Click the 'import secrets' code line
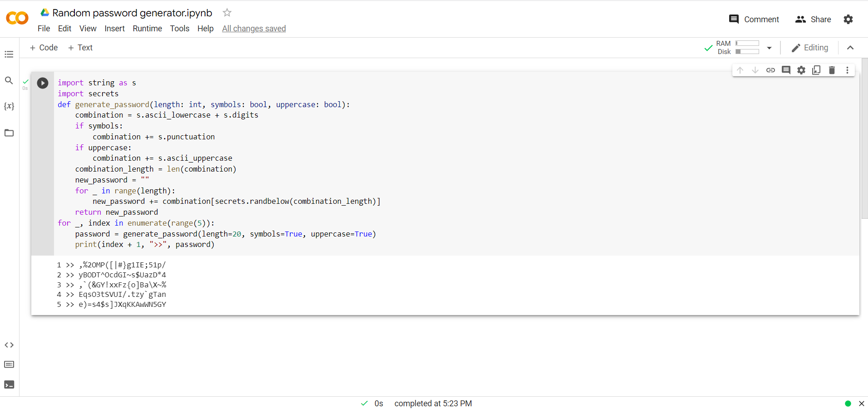 pyautogui.click(x=88, y=94)
